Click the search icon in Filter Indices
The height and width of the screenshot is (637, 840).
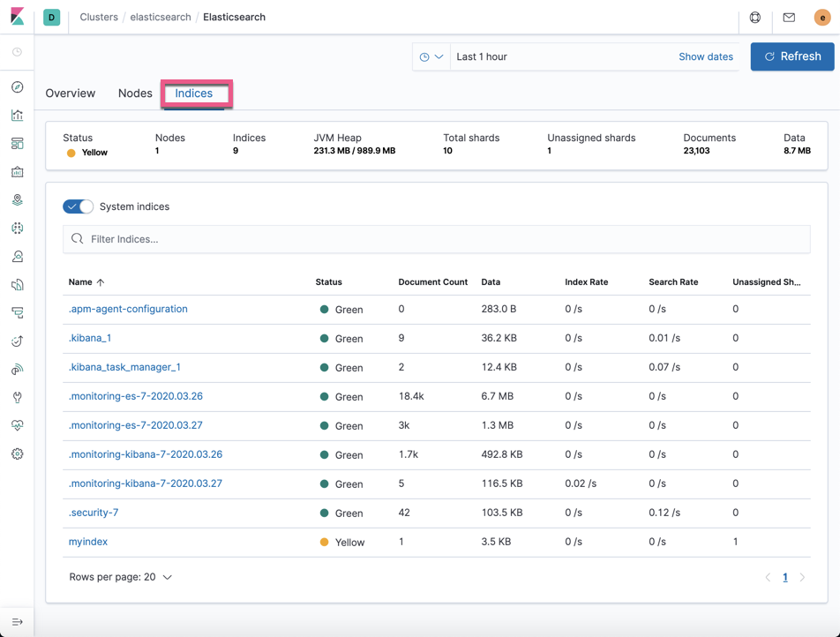point(77,239)
